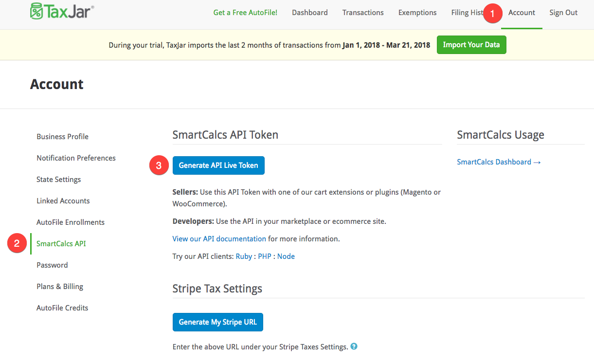Viewport: 594px width, 364px height.
Task: Click the SmartCalcs API Token heading
Action: [x=225, y=135]
